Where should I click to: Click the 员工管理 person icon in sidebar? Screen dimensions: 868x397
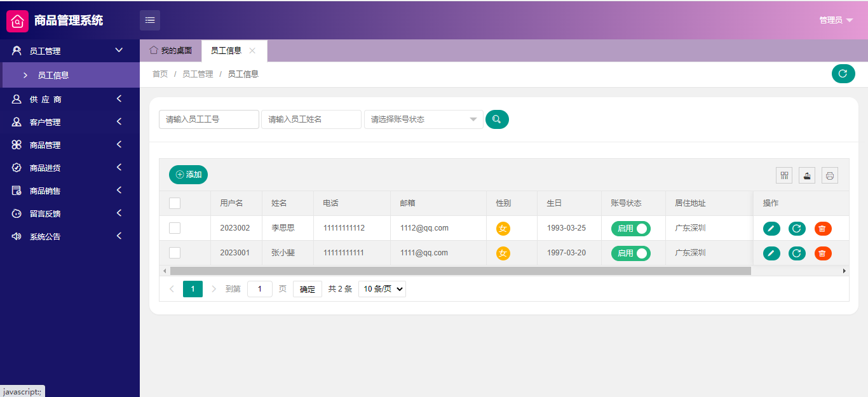tap(17, 51)
